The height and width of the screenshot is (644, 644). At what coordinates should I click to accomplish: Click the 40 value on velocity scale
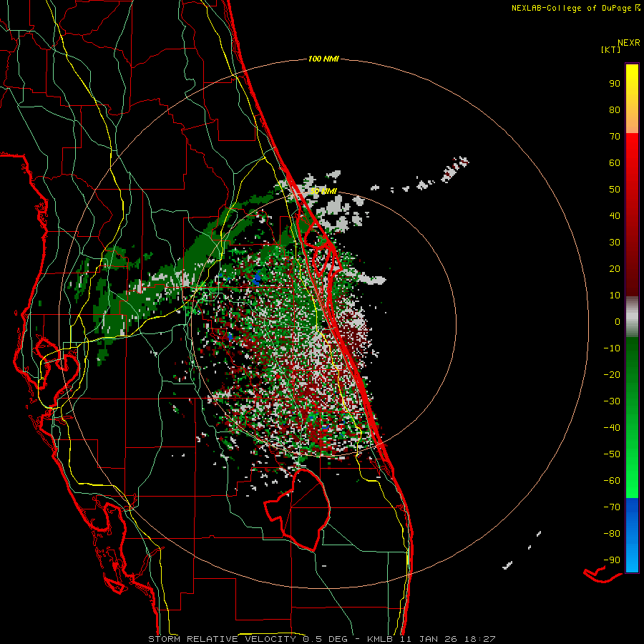pyautogui.click(x=615, y=215)
